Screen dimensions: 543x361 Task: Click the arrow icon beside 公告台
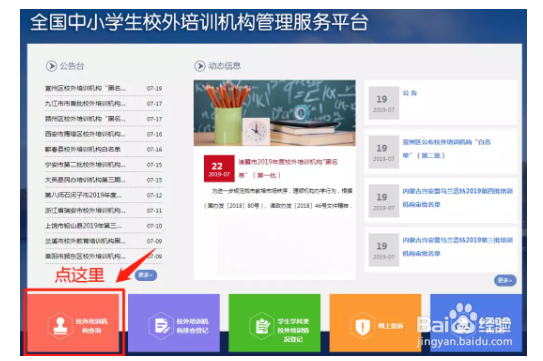tap(51, 66)
